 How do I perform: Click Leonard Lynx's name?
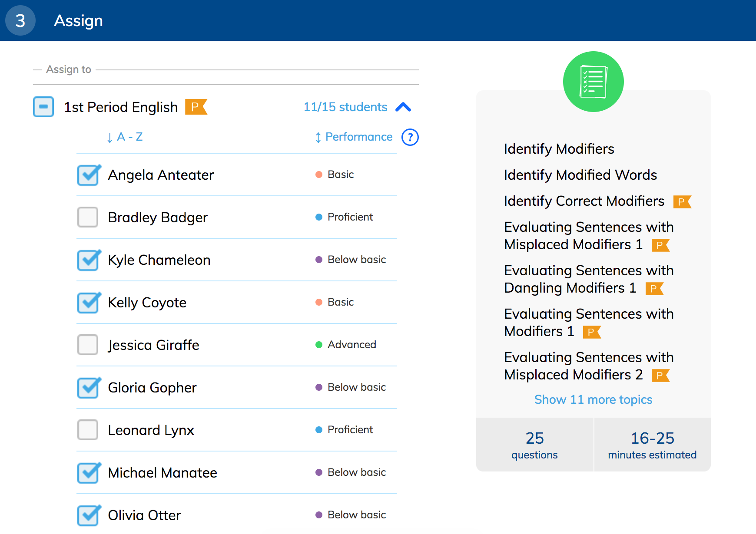point(151,430)
